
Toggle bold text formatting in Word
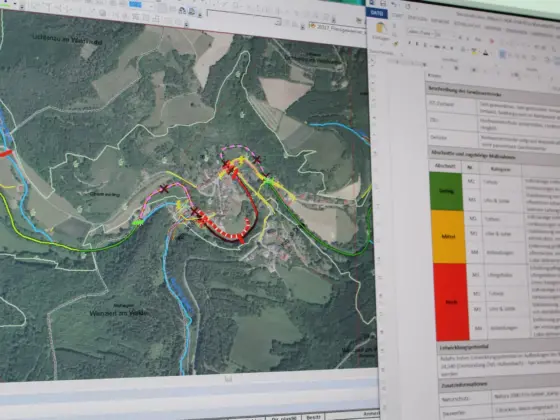(x=410, y=43)
